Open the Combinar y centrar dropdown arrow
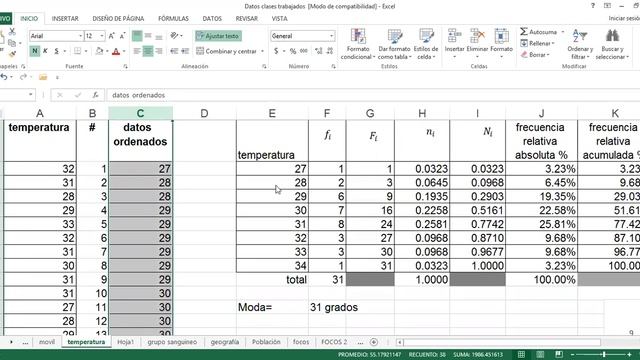 pyautogui.click(x=262, y=51)
